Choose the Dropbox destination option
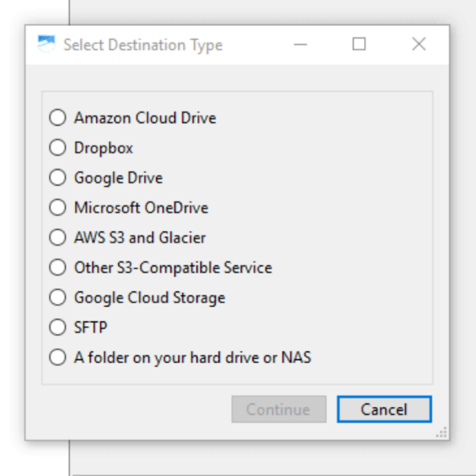The image size is (476, 476). [x=57, y=148]
